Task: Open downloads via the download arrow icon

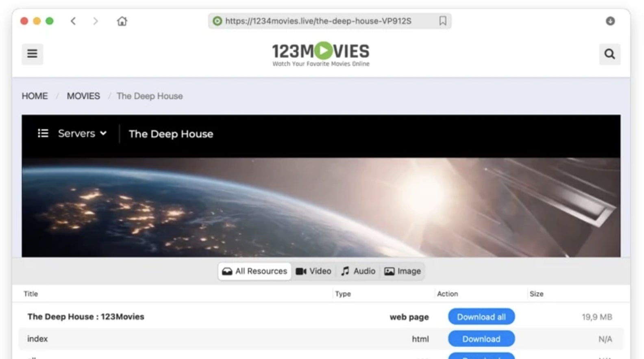Action: [610, 21]
